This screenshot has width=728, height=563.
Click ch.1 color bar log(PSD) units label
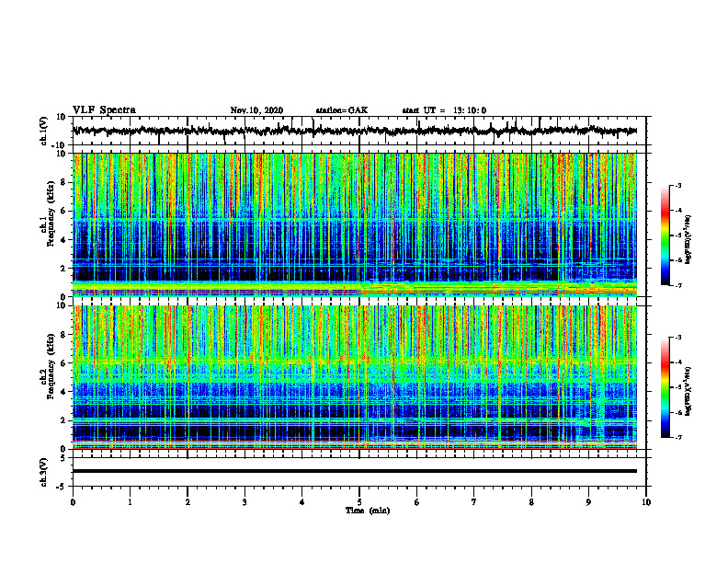[688, 240]
